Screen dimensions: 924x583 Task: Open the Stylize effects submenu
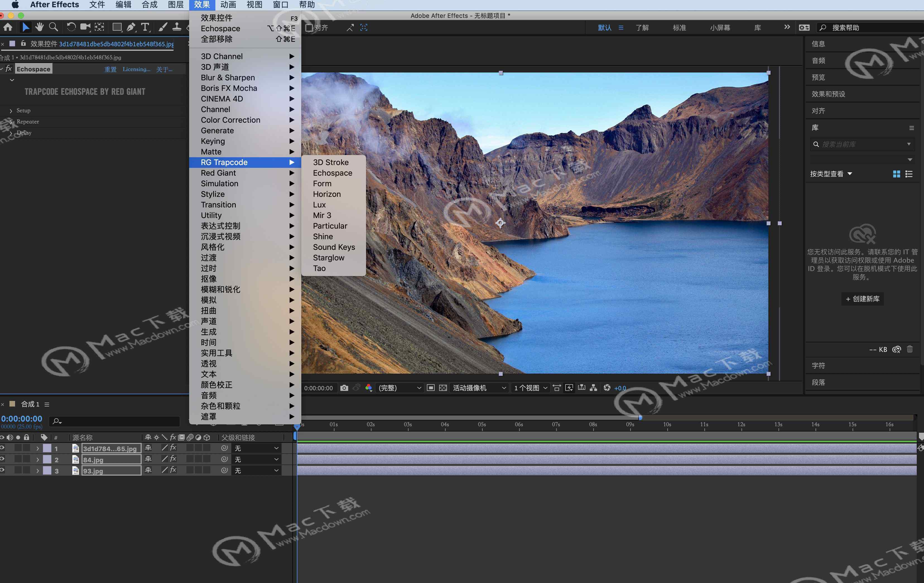(x=213, y=194)
